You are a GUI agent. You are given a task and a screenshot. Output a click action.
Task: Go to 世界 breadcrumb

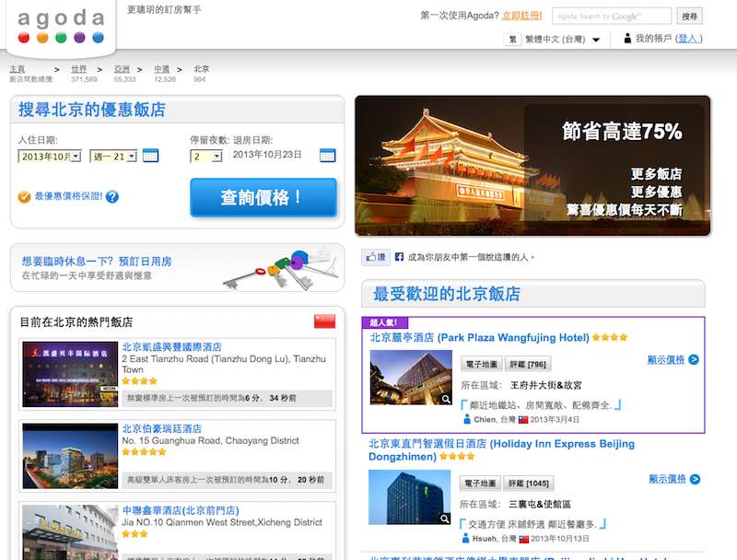(x=79, y=69)
